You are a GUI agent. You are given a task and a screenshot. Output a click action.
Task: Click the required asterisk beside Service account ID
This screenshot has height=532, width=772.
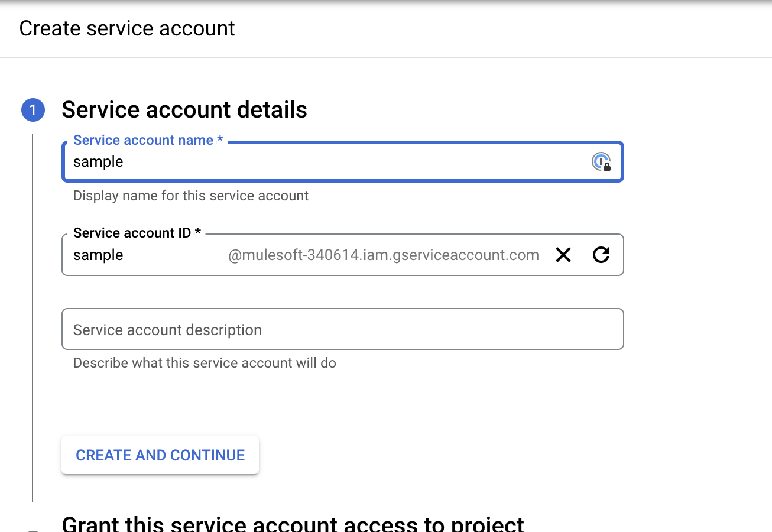point(198,233)
